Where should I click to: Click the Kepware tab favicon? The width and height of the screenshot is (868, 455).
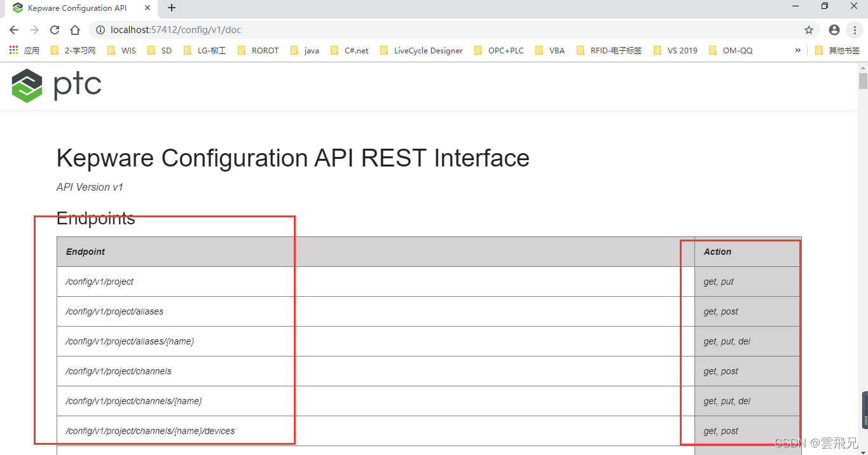[18, 8]
